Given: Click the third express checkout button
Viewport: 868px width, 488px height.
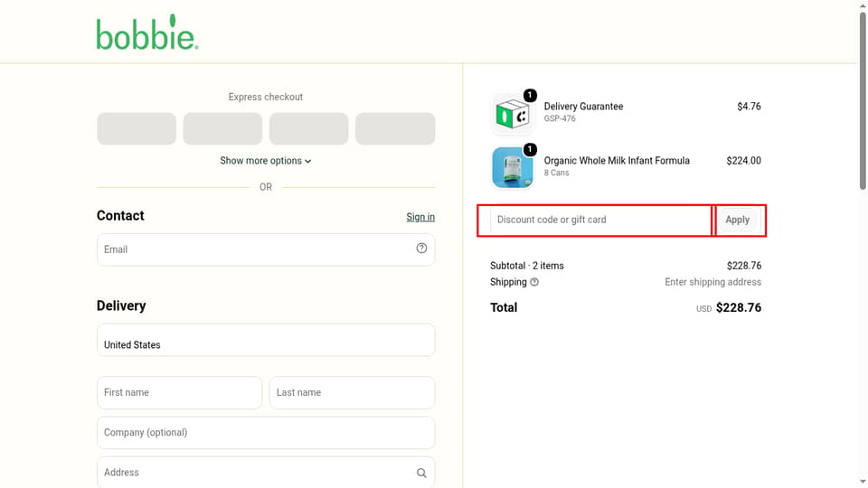Looking at the screenshot, I should tap(309, 129).
